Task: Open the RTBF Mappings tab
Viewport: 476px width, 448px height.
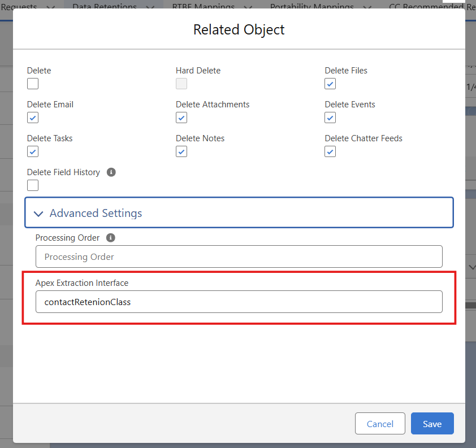Action: 203,6
